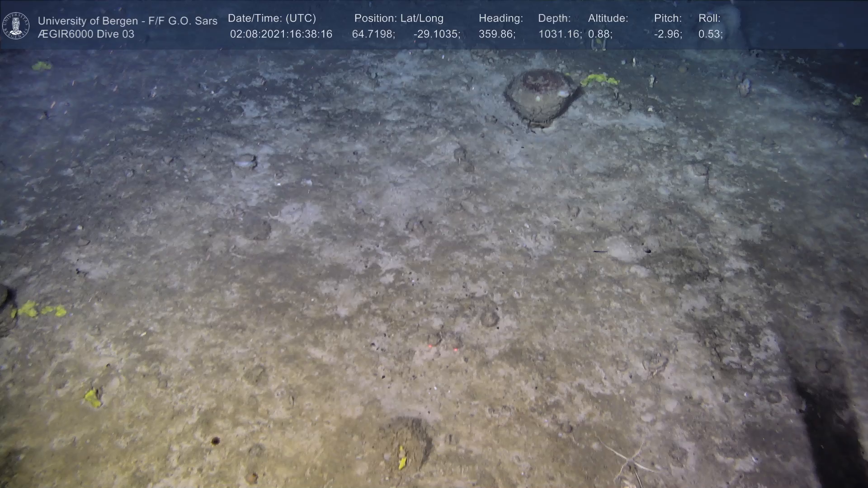Click the Date/Time (UTC) label

(272, 19)
